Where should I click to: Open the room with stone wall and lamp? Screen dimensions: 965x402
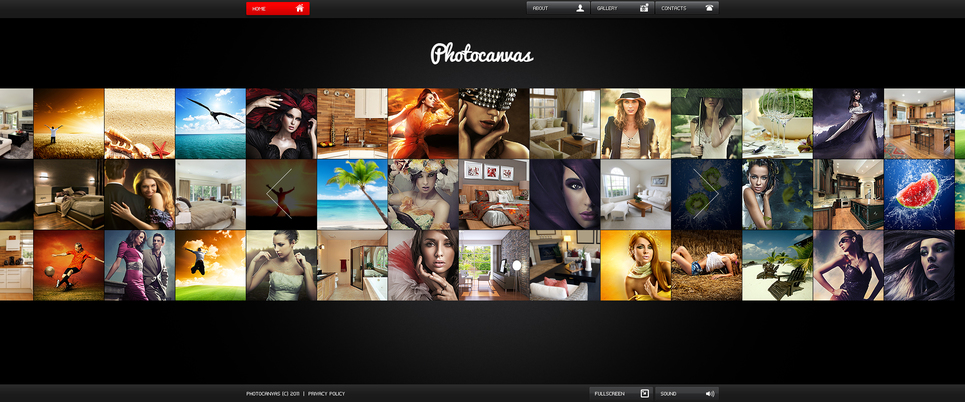click(x=494, y=265)
